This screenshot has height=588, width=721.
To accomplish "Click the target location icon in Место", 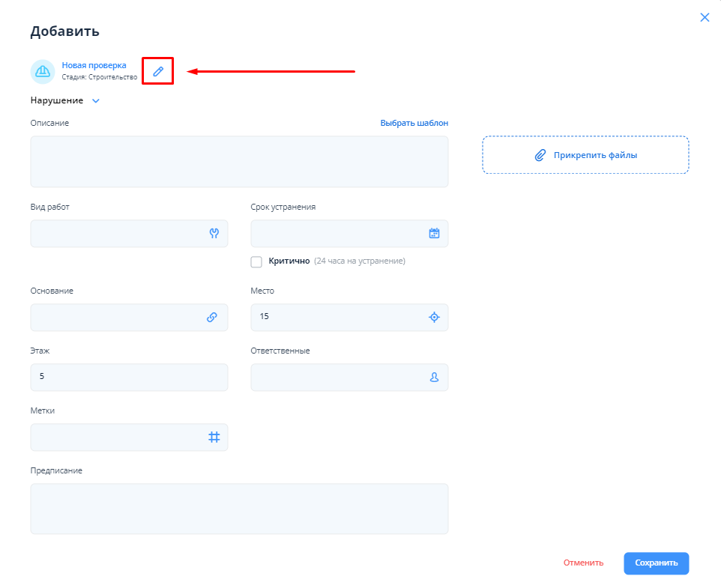I will (x=434, y=317).
